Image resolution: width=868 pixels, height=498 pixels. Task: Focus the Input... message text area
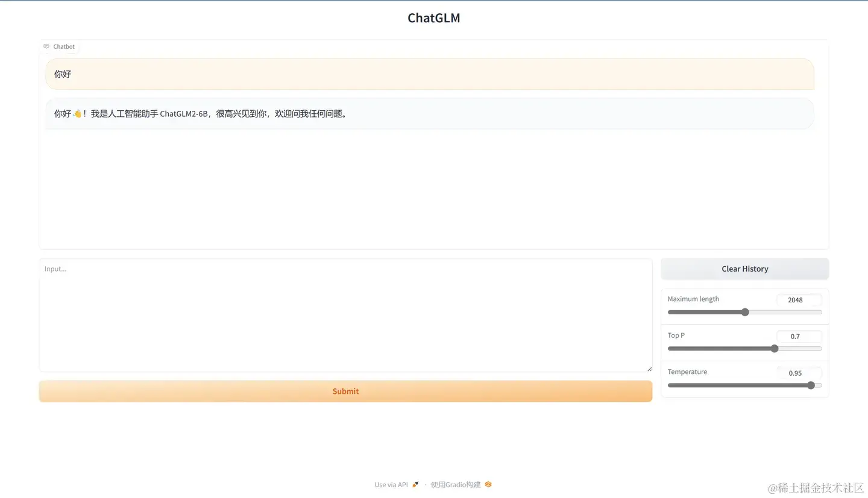pos(345,315)
